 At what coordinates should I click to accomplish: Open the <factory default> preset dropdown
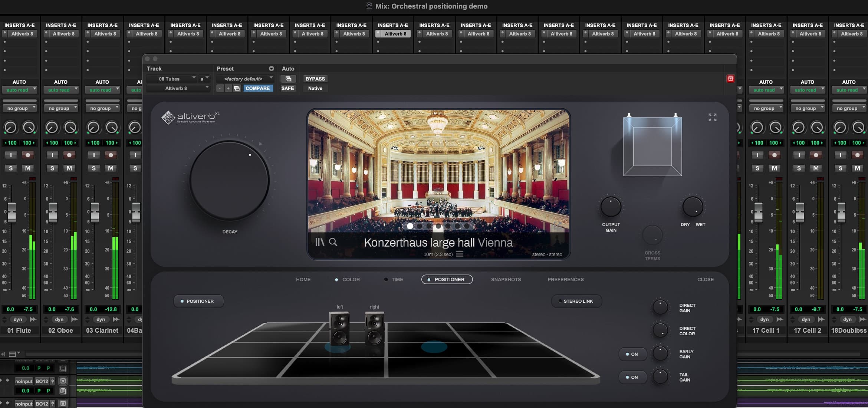pos(245,79)
